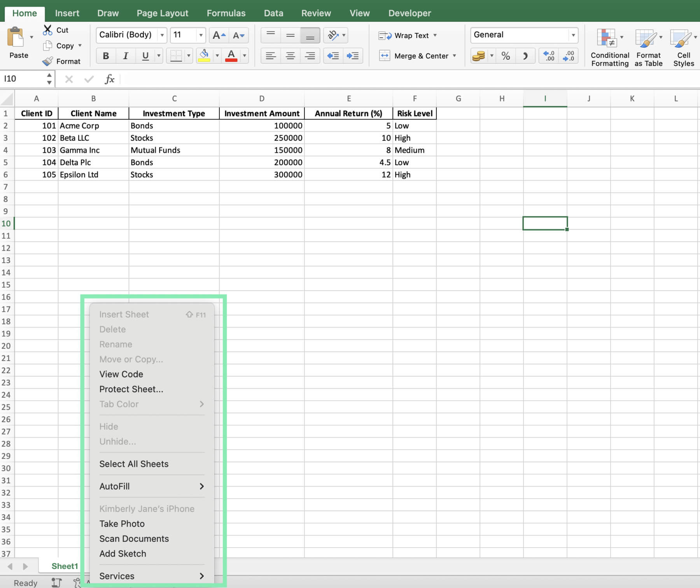
Task: Click Merge & Center
Action: click(417, 56)
